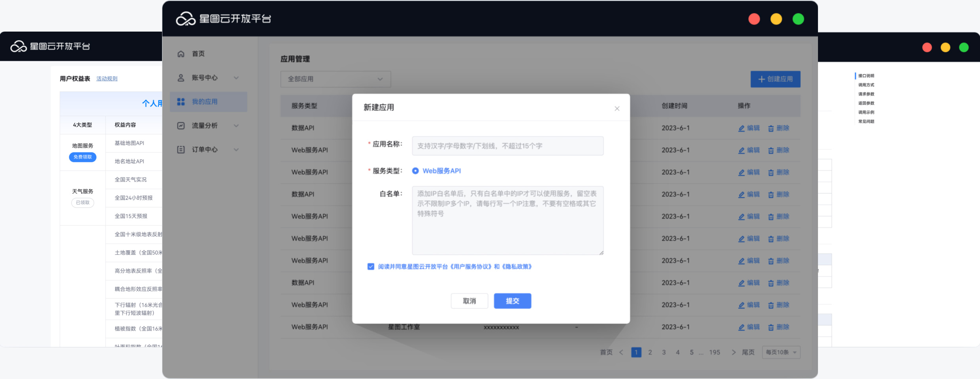
Task: Click the delete trash icon in last row
Action: pyautogui.click(x=771, y=327)
